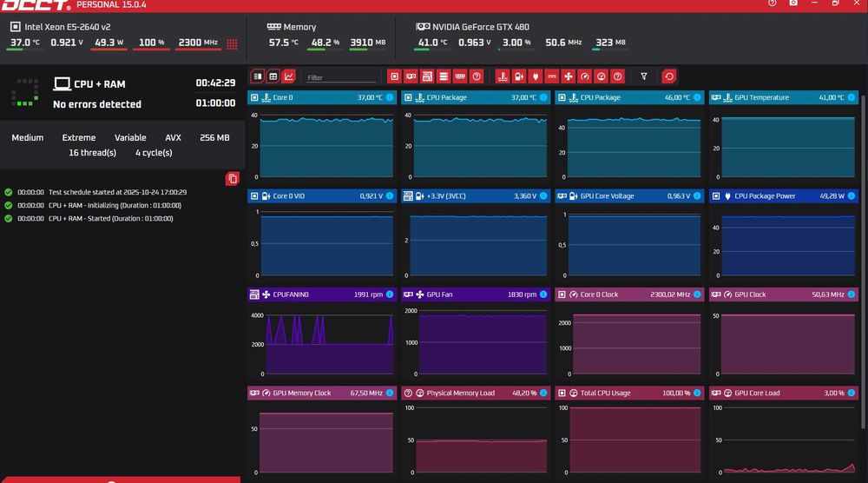Viewport: 868px width, 483px height.
Task: Open the funnel filter options
Action: 644,76
